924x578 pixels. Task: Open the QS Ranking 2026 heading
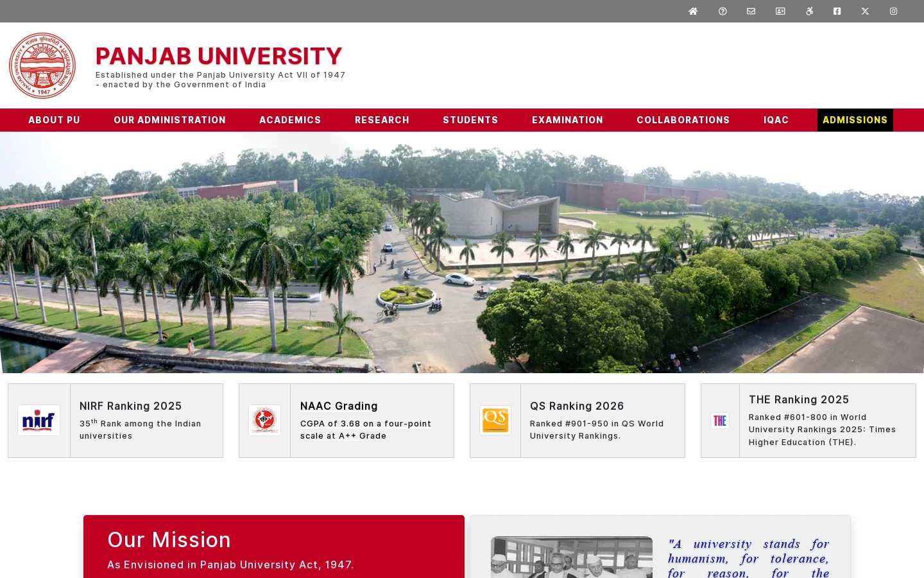pos(577,406)
